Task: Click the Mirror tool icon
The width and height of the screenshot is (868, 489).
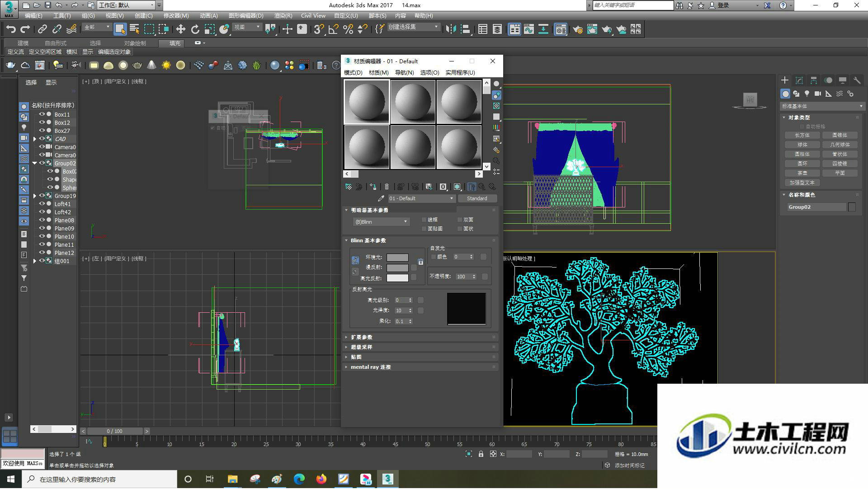Action: click(x=451, y=29)
